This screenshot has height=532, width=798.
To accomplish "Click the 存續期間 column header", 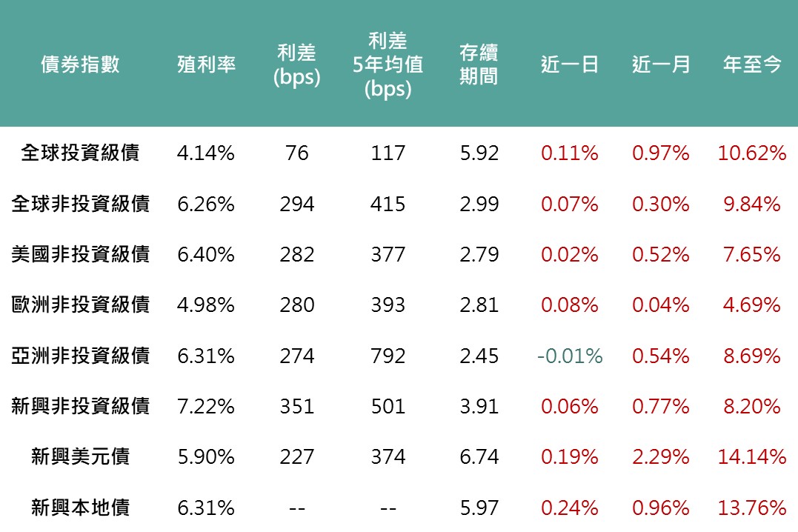I will (x=479, y=64).
